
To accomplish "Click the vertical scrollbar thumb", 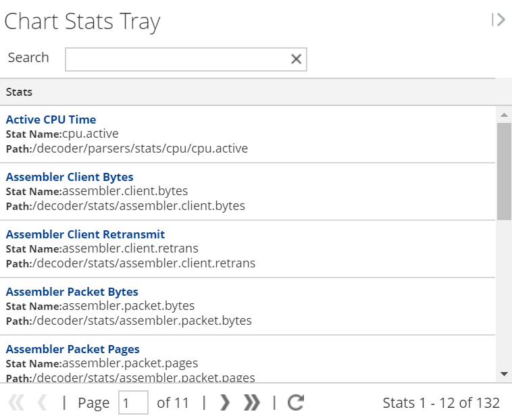I will 504,170.
